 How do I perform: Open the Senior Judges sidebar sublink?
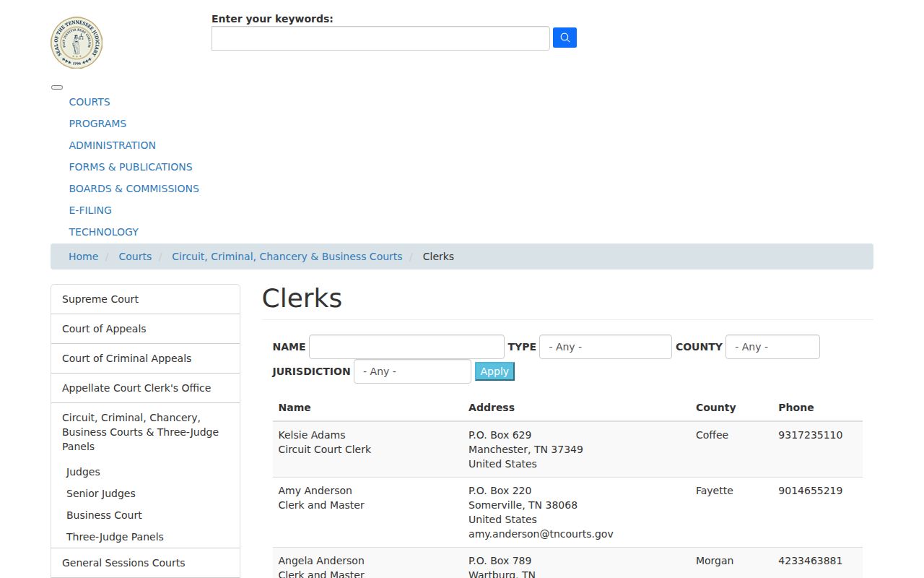point(101,493)
